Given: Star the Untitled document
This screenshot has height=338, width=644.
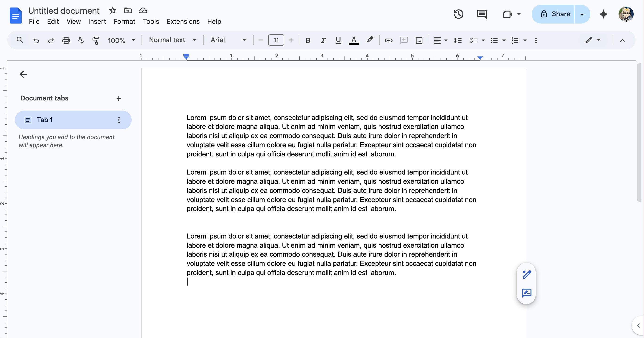Looking at the screenshot, I should tap(113, 11).
